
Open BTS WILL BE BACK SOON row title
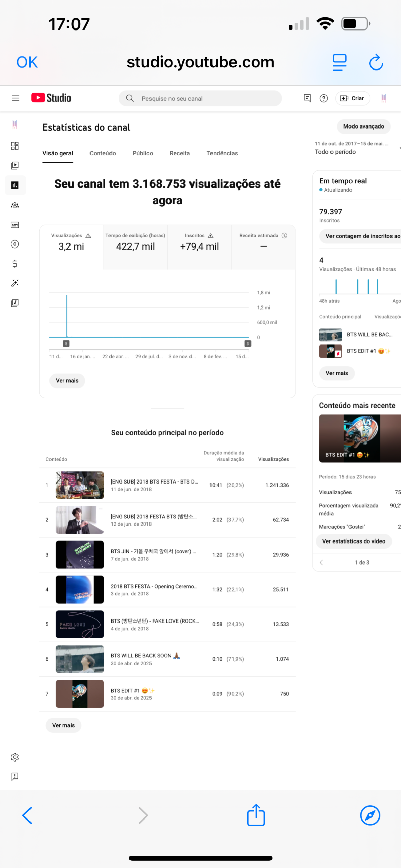(x=145, y=656)
